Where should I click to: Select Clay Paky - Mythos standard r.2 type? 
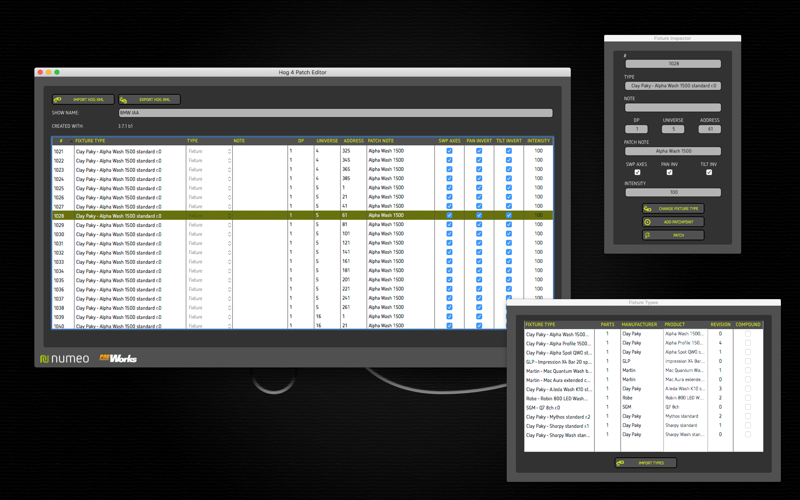pos(643,416)
